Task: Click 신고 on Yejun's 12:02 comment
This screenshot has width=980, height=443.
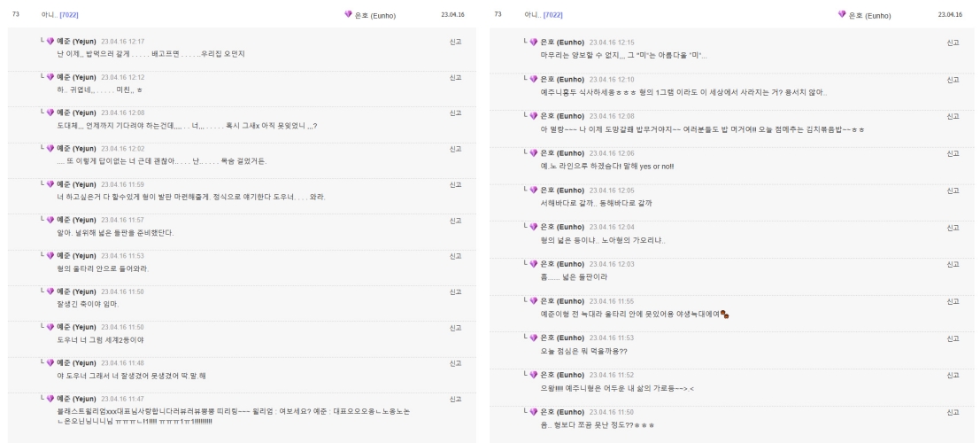Action: click(x=455, y=149)
